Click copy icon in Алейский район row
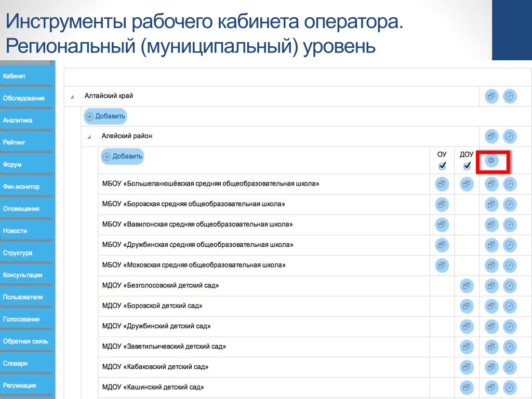The width and height of the screenshot is (532, 399). (491, 137)
